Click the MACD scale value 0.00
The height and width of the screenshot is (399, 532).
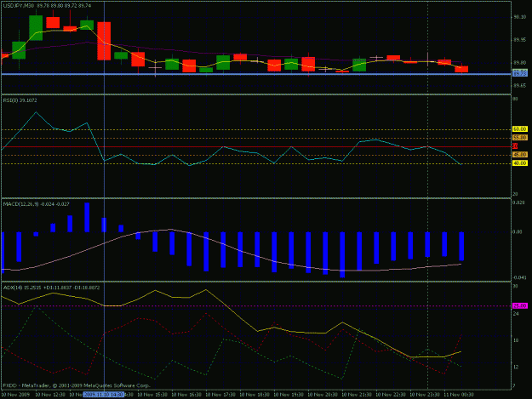(518, 232)
